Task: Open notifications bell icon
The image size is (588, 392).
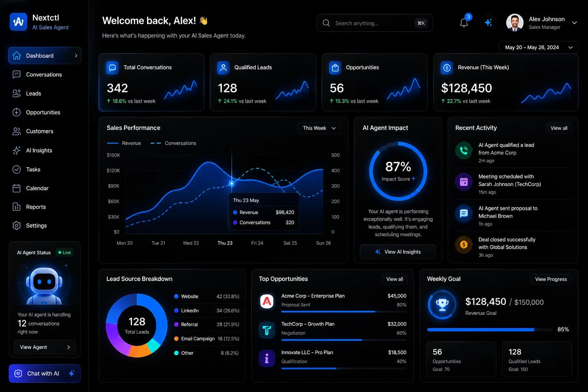Action: click(464, 23)
